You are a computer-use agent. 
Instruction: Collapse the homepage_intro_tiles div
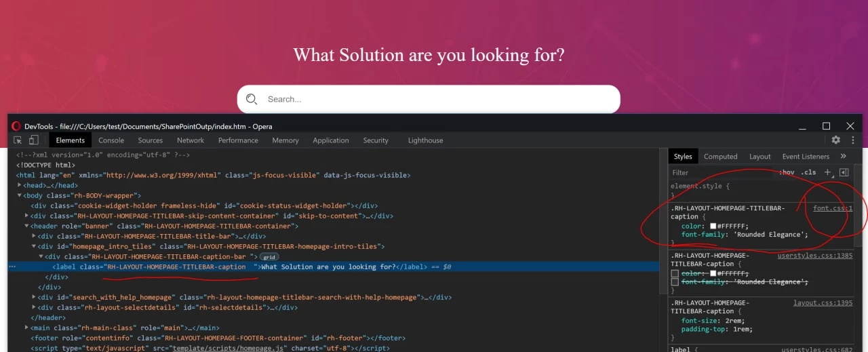pos(34,246)
